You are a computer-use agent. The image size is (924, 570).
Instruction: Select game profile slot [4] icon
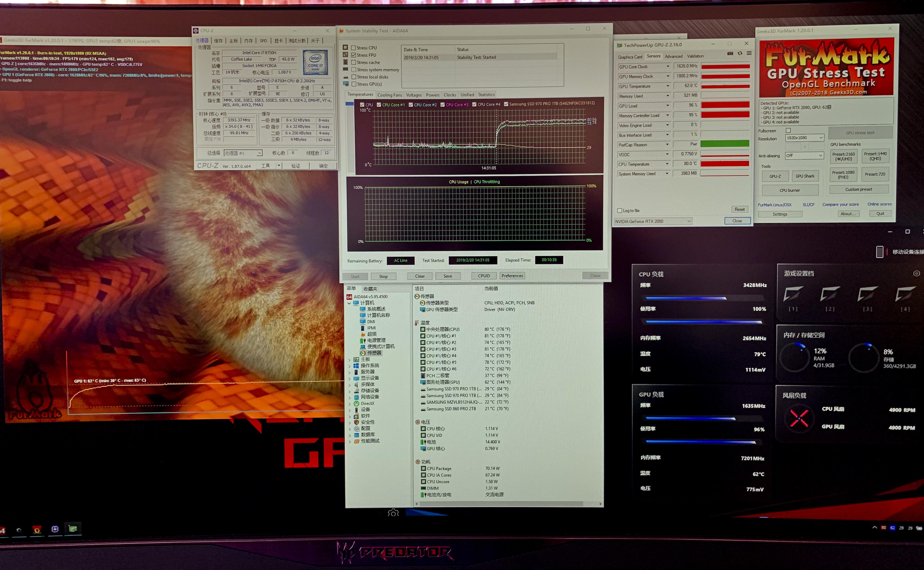coord(905,294)
